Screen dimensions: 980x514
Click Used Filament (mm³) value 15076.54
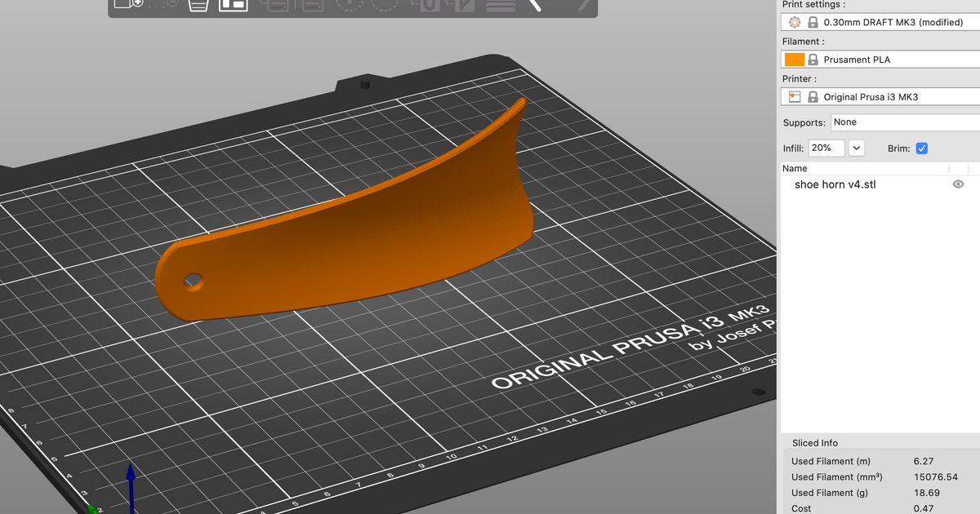[x=936, y=477]
